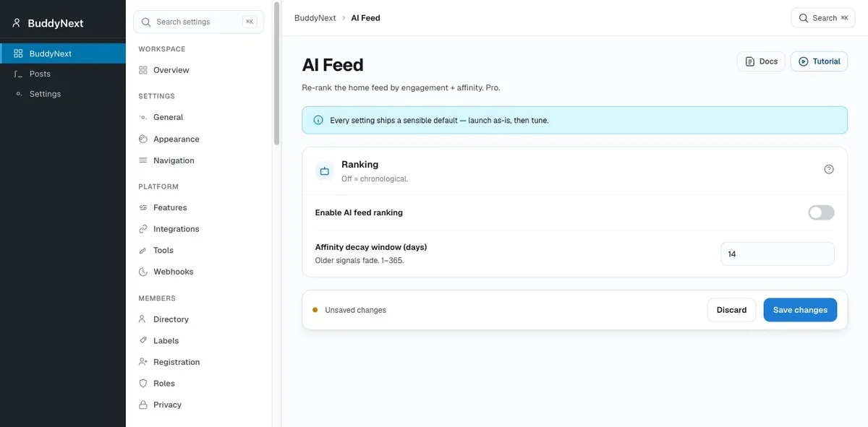
Task: Click the 'Every setting ships a sensible default' banner text
Action: click(x=439, y=121)
